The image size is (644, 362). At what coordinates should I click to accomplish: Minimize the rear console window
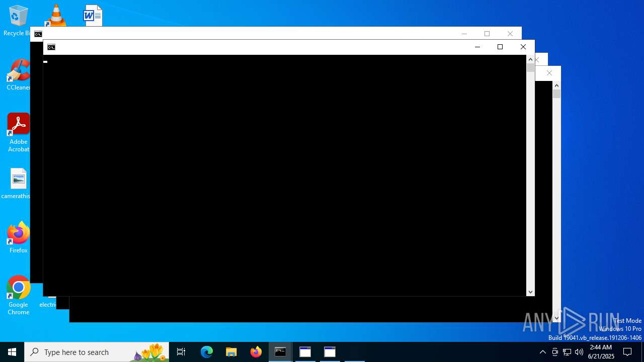[x=464, y=34]
